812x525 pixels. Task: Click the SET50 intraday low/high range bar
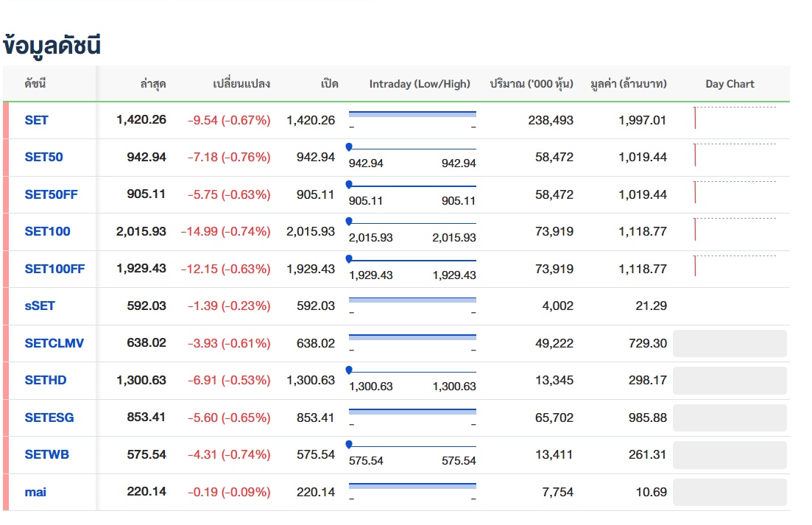tap(412, 149)
